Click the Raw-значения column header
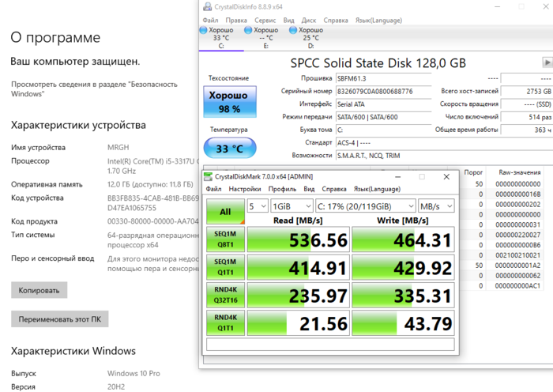The height and width of the screenshot is (392, 553). pyautogui.click(x=520, y=172)
